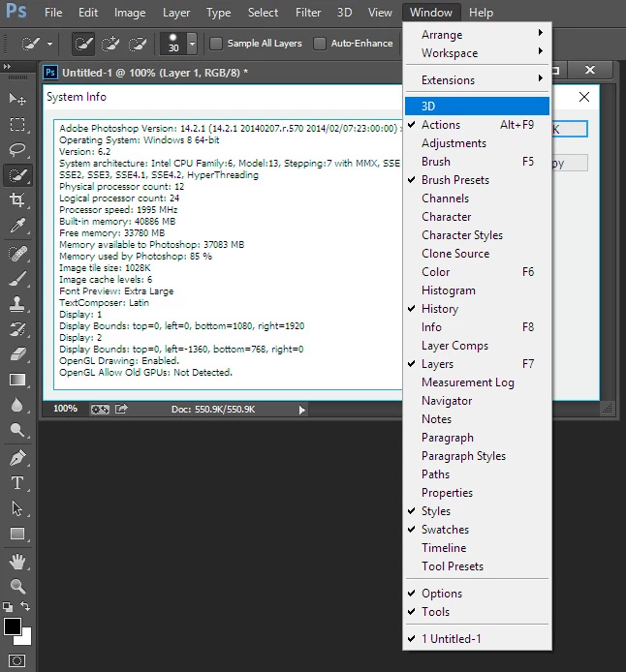Image resolution: width=626 pixels, height=672 pixels.
Task: Open the Filter menu
Action: pos(308,13)
